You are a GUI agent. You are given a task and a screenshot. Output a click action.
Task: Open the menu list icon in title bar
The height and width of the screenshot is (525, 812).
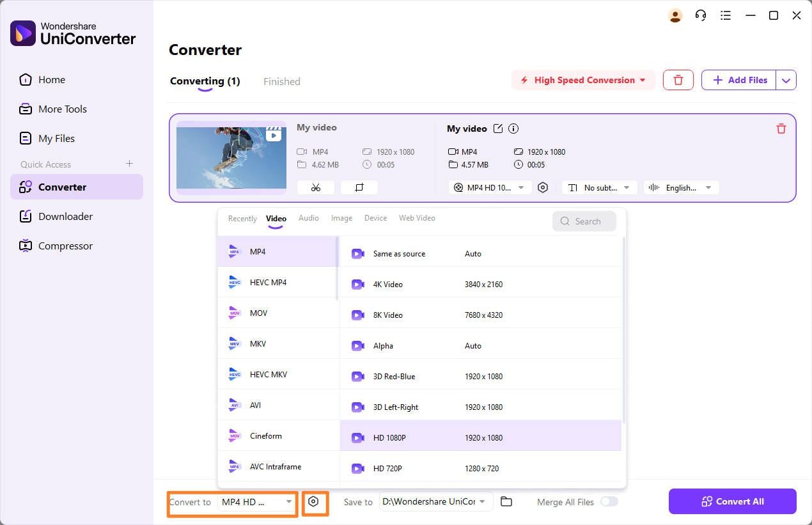tap(726, 16)
